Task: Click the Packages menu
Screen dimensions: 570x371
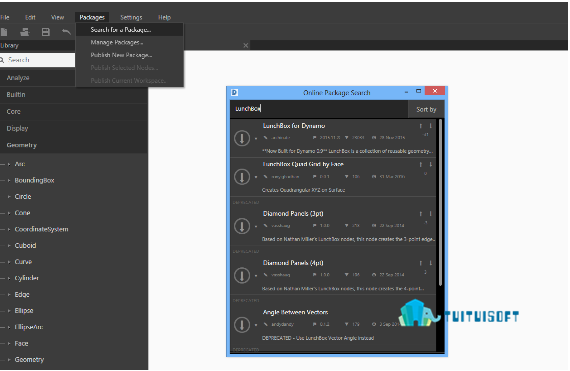Action: [x=92, y=17]
